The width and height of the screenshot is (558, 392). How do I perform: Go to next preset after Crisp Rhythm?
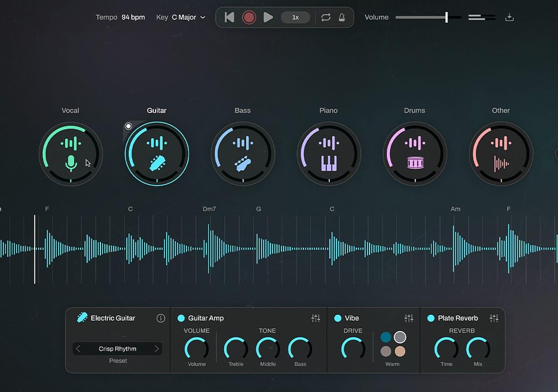[157, 349]
